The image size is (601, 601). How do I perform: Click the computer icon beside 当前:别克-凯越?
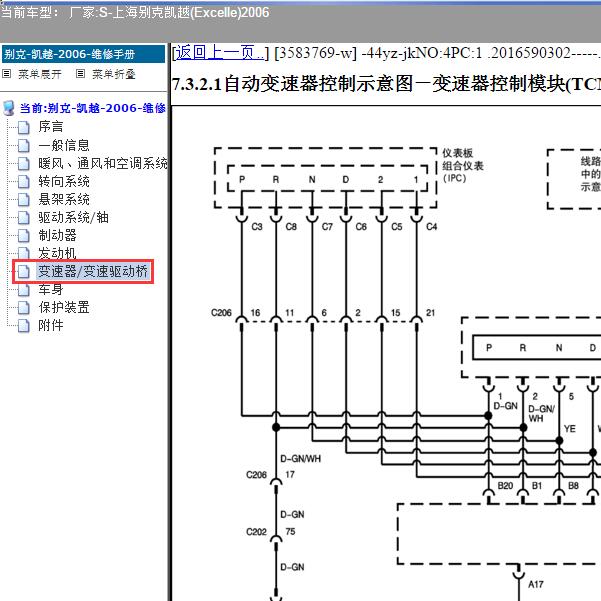click(x=9, y=108)
